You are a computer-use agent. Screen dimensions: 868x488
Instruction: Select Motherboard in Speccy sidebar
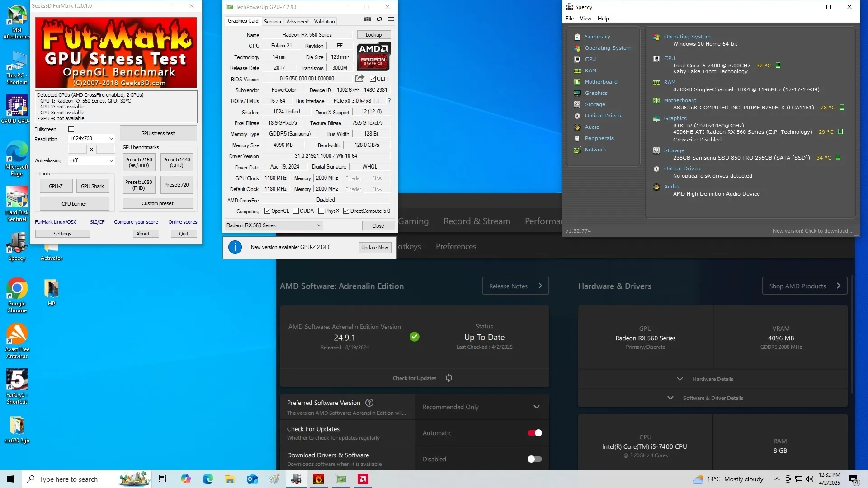(601, 82)
